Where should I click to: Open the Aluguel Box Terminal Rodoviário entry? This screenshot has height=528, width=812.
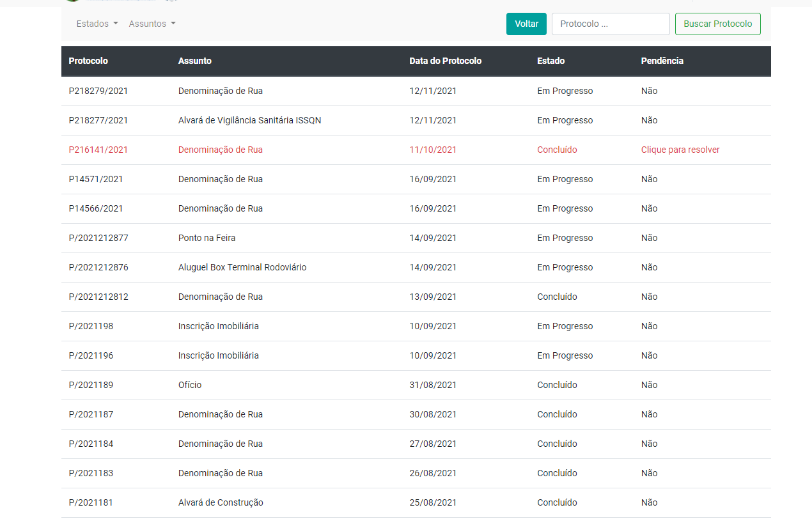[x=242, y=267]
